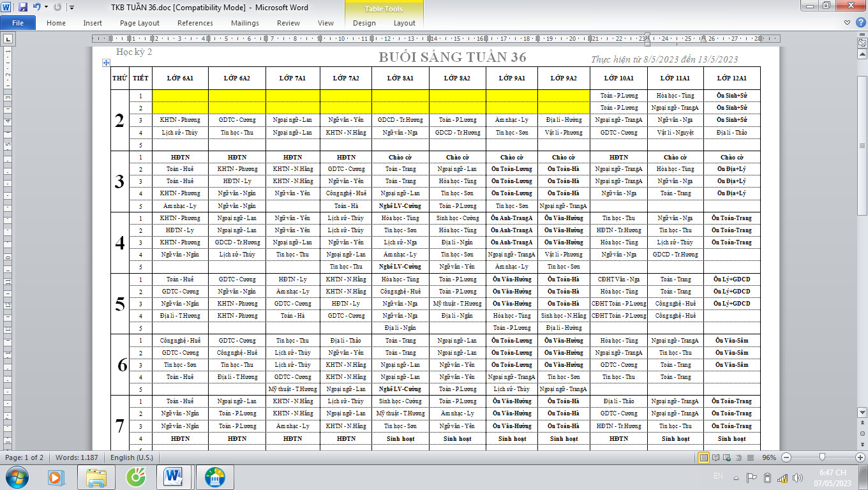Toggle Print Layout view button
Image resolution: width=868 pixels, height=490 pixels.
tap(704, 457)
